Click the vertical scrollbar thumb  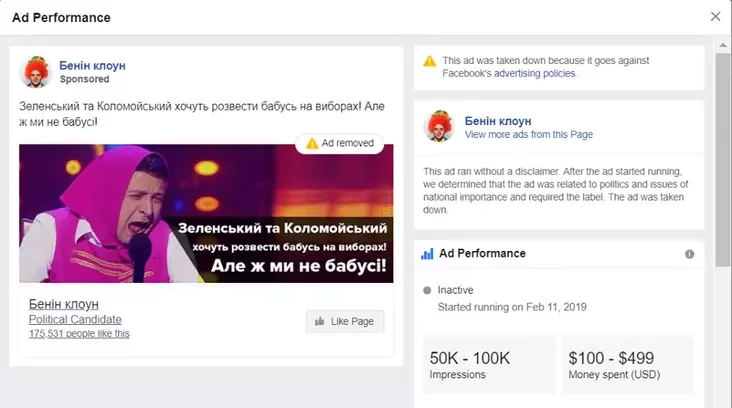723,160
